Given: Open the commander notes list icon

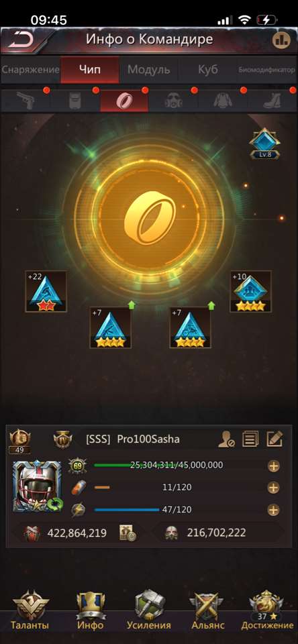Looking at the screenshot, I should tap(250, 439).
